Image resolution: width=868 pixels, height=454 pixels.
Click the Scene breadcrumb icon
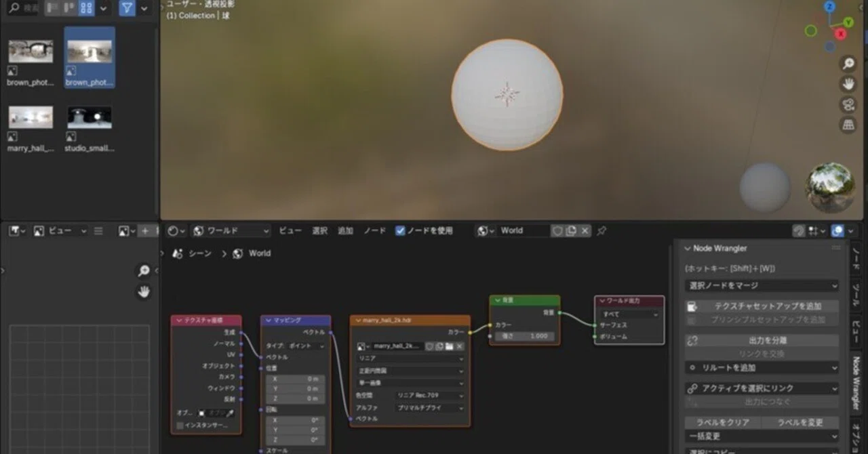(x=178, y=253)
